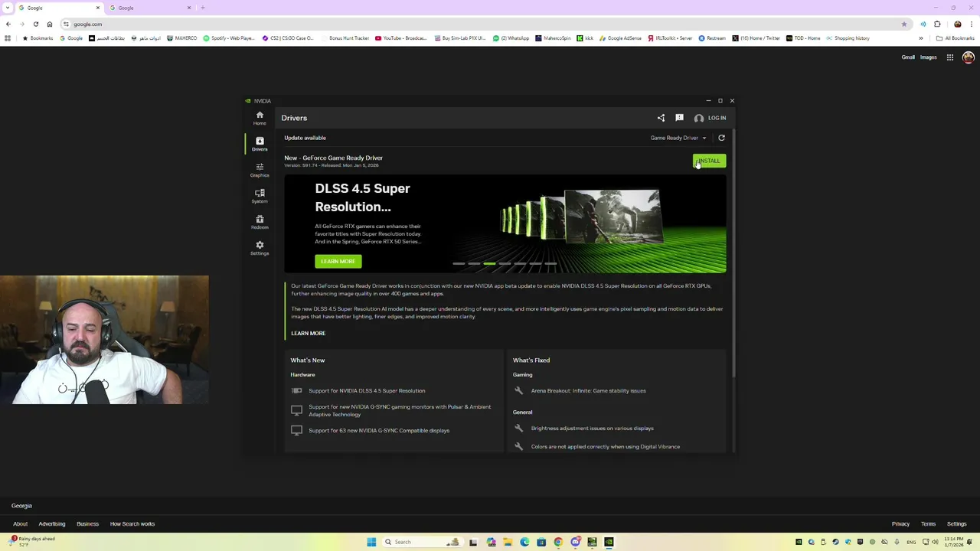The width and height of the screenshot is (980, 551).
Task: Select the last carousel indicator on banner
Action: [550, 264]
